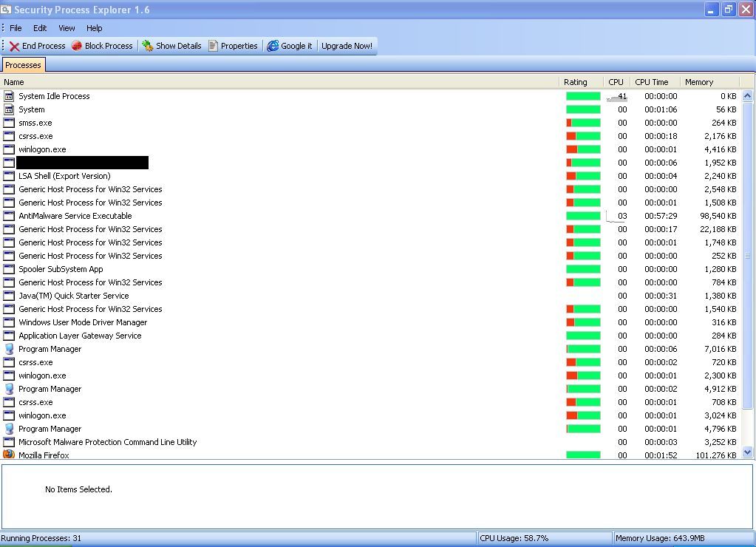
Task: Open Properties from the toolbar
Action: coord(234,46)
